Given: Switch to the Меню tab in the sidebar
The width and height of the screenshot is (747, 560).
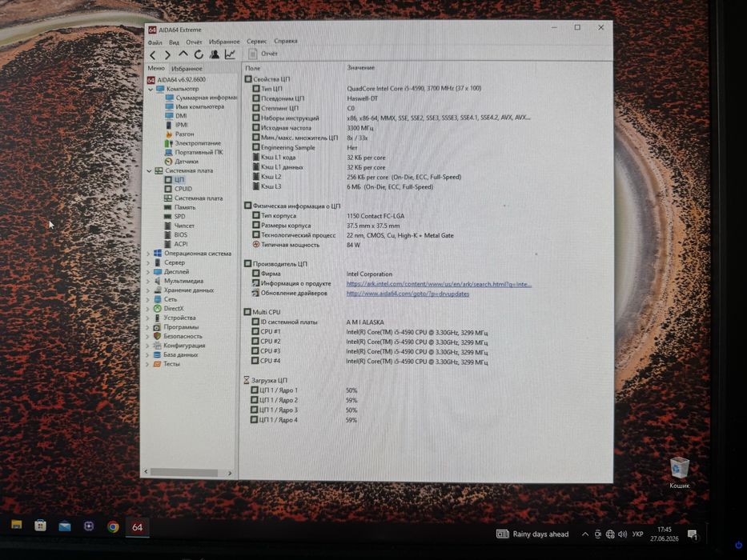Looking at the screenshot, I should pyautogui.click(x=156, y=68).
